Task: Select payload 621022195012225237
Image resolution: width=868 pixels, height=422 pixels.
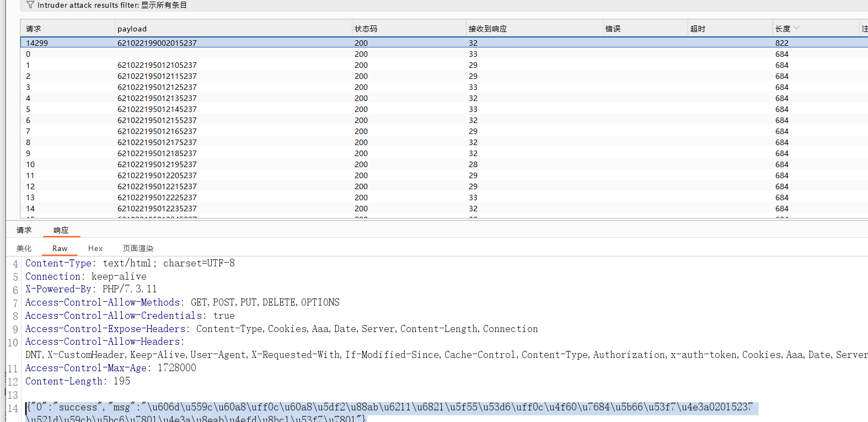Action: 157,197
